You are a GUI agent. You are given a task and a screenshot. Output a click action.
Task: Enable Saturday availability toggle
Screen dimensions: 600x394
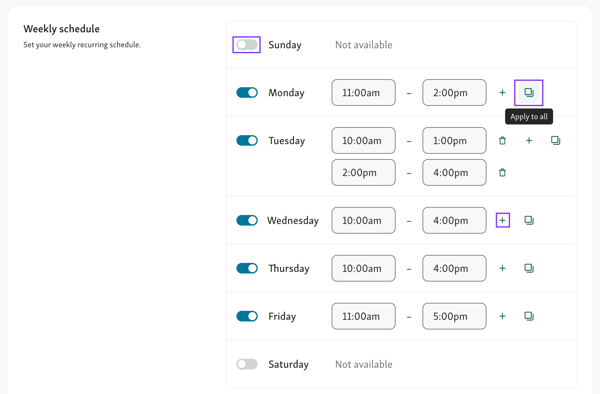[x=247, y=364]
